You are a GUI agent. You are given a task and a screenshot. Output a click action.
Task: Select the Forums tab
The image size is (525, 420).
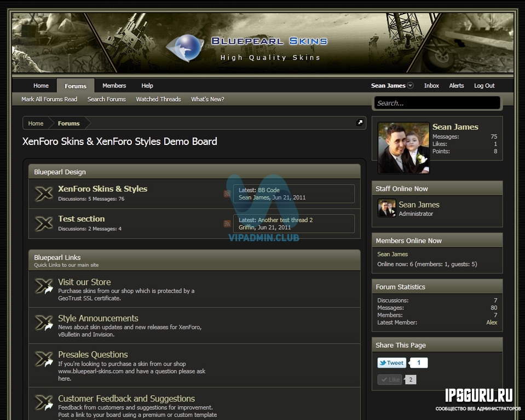tap(76, 86)
